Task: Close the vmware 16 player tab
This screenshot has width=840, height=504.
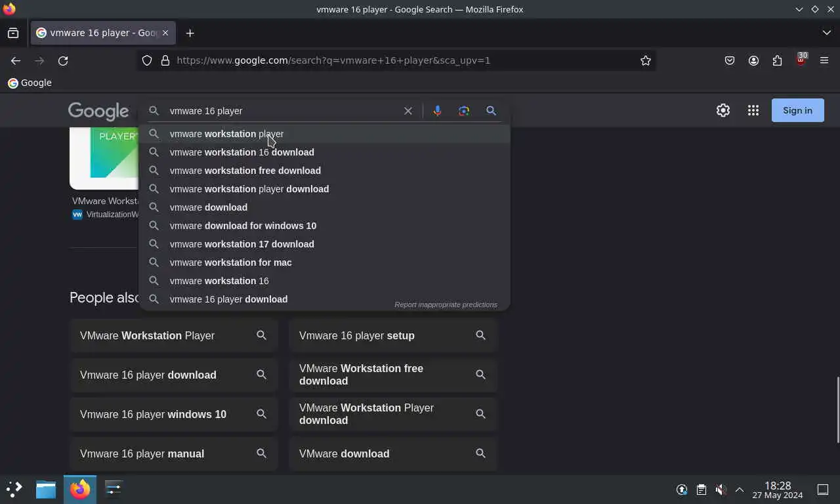Action: (165, 33)
